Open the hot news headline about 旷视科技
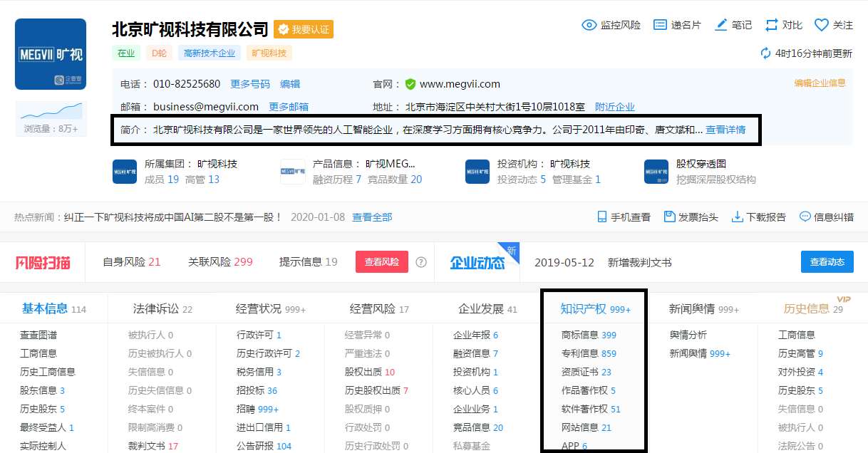The width and height of the screenshot is (868, 453). [173, 217]
